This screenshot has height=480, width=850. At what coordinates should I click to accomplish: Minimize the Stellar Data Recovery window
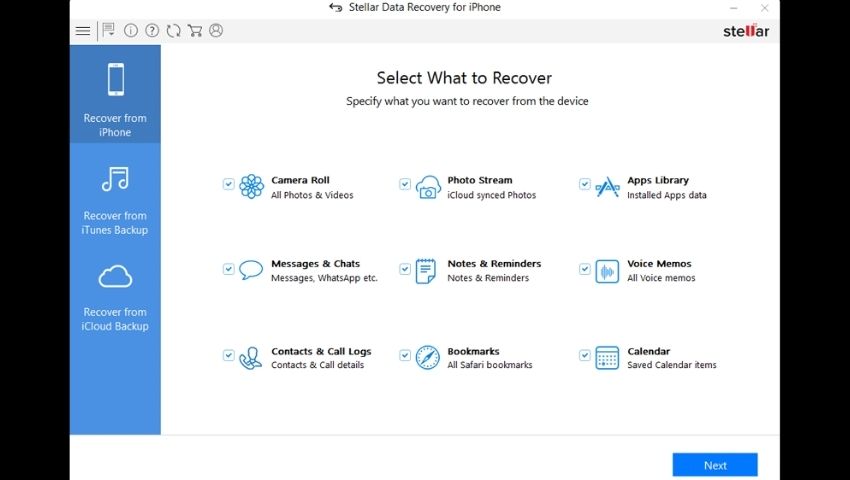click(733, 8)
